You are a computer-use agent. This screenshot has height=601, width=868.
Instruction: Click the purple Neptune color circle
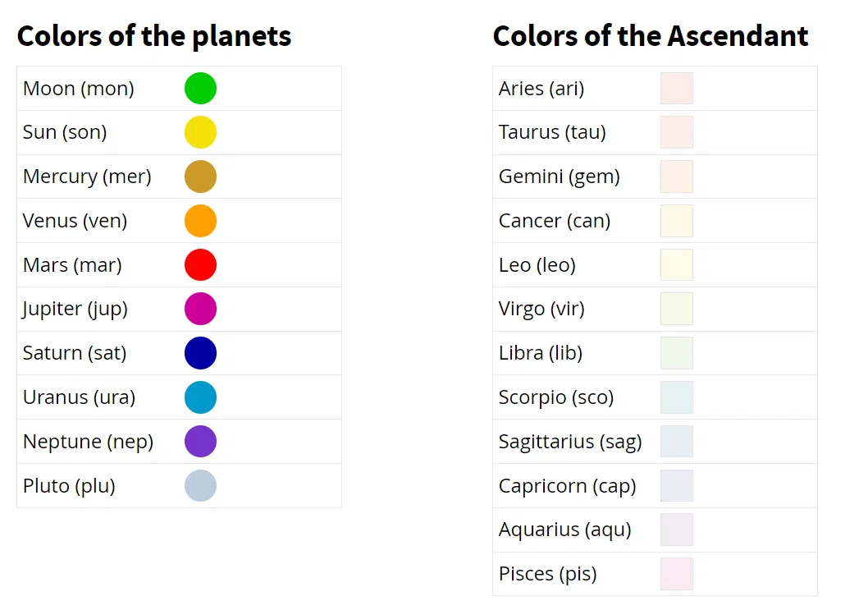(x=200, y=442)
